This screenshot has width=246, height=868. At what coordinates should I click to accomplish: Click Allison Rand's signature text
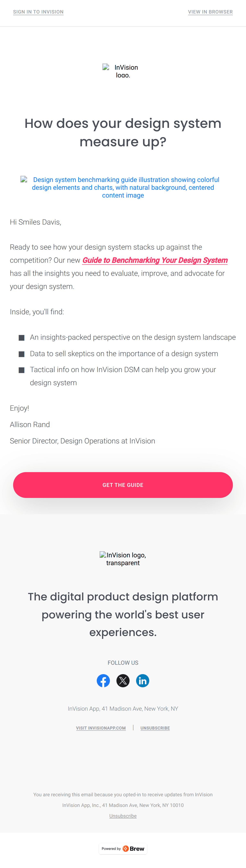(30, 424)
